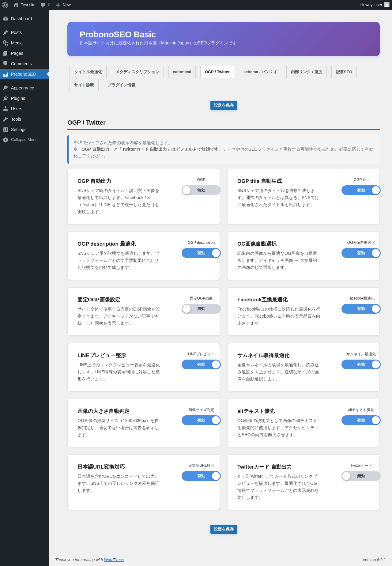392x566 pixels.
Task: Click the Users person icon
Action: [x=6, y=109]
